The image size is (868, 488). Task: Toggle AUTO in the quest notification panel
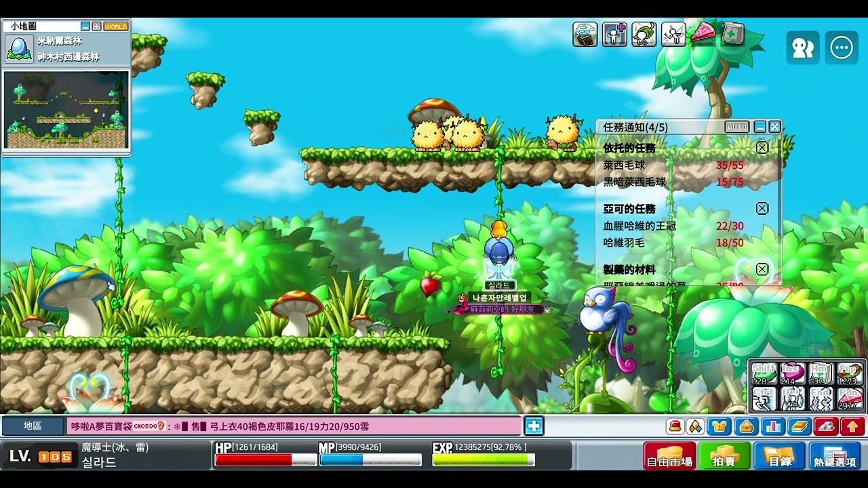click(737, 127)
